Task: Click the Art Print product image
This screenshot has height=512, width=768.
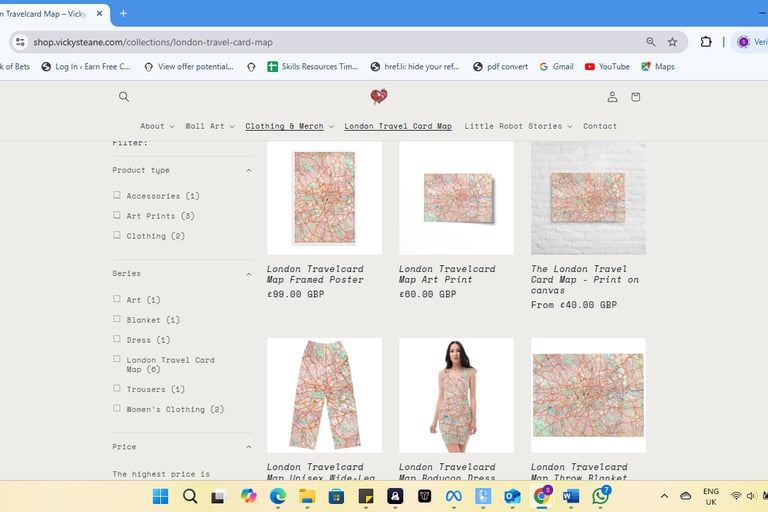Action: click(x=456, y=198)
